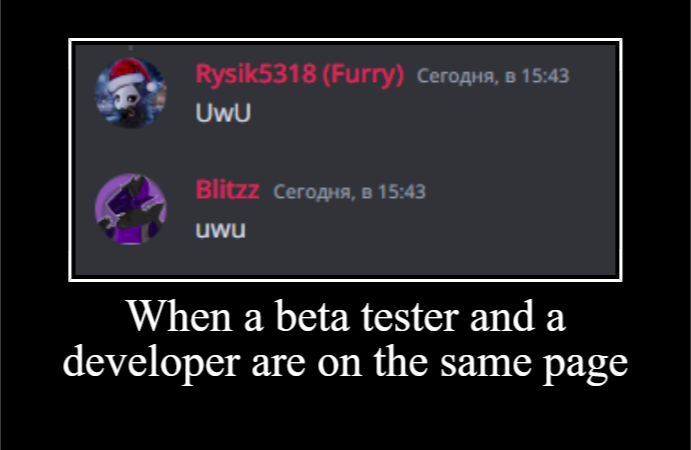This screenshot has height=450, width=691.
Task: Click "15:43" in Rysik5318's message timestamp
Action: pos(546,76)
